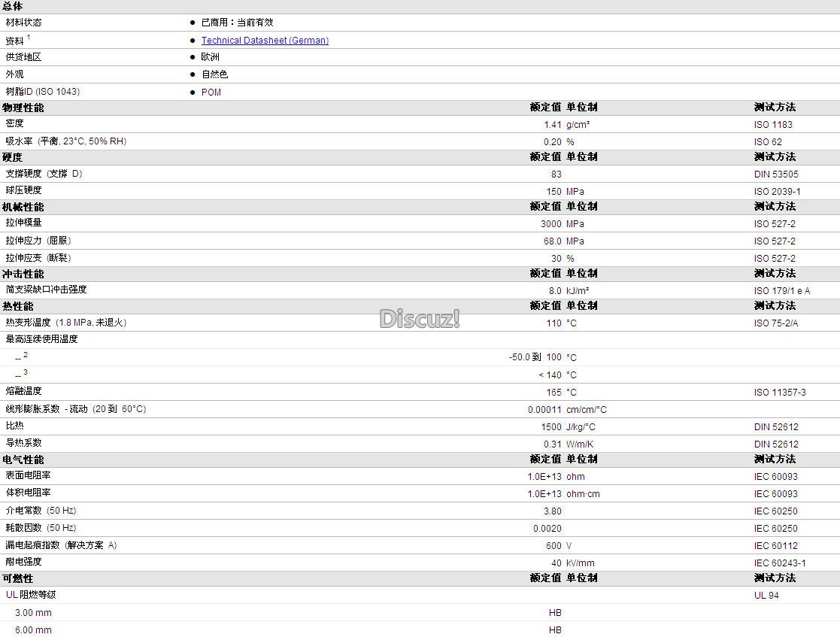Click the UL 阻燃等级 label
840x637 pixels.
(x=31, y=595)
